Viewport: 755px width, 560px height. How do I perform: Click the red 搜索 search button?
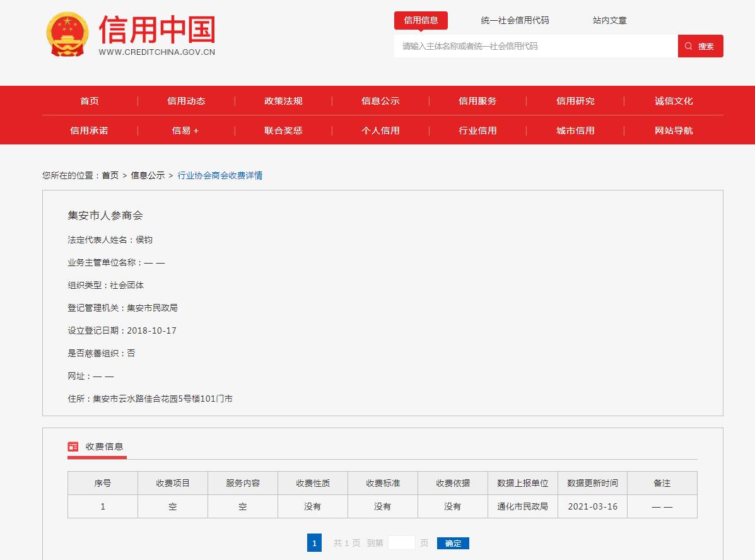tap(700, 46)
